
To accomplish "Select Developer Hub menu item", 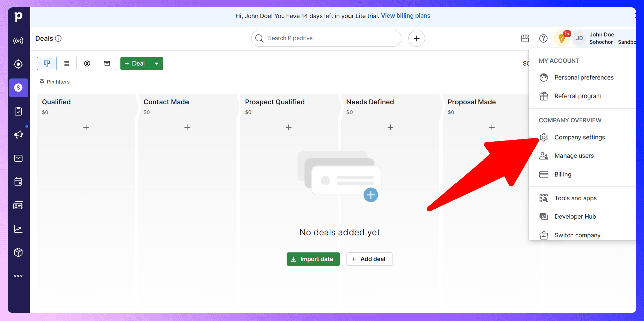I will coord(582,216).
